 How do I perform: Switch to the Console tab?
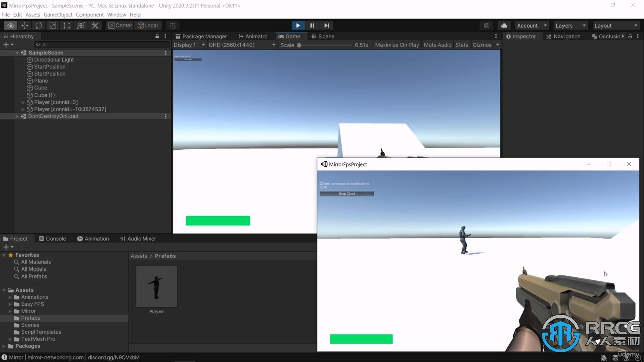click(52, 239)
